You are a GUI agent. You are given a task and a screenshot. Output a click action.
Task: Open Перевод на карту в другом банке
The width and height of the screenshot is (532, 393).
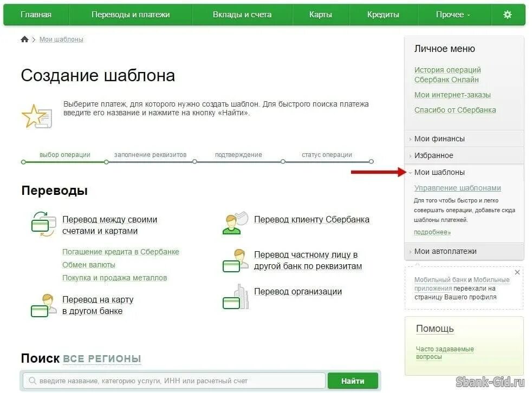tap(98, 305)
